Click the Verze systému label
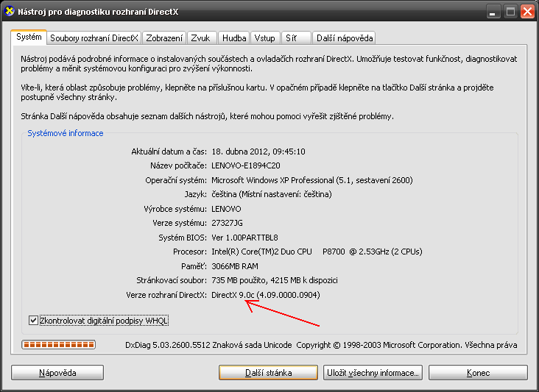The width and height of the screenshot is (539, 392). click(180, 223)
